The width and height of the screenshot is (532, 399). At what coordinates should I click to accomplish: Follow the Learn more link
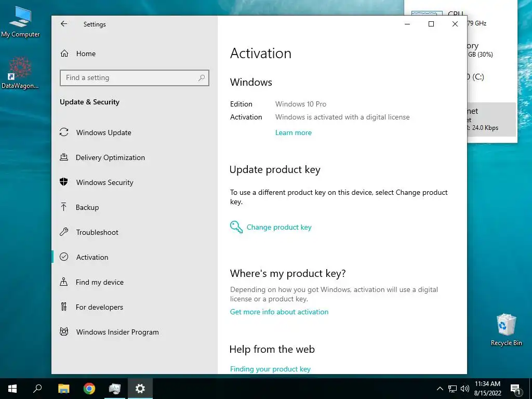[x=293, y=132]
